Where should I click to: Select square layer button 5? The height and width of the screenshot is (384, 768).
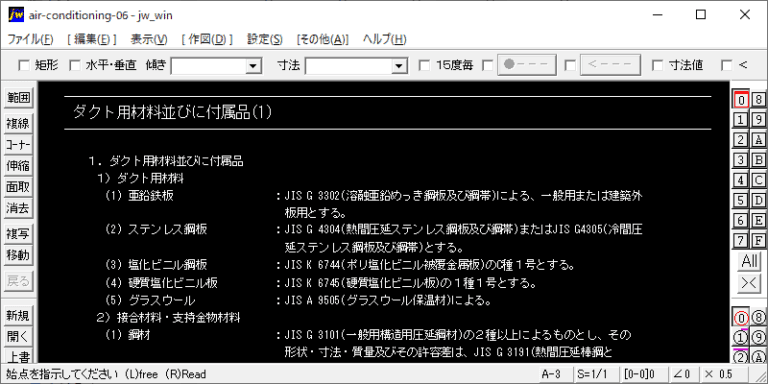coord(741,200)
